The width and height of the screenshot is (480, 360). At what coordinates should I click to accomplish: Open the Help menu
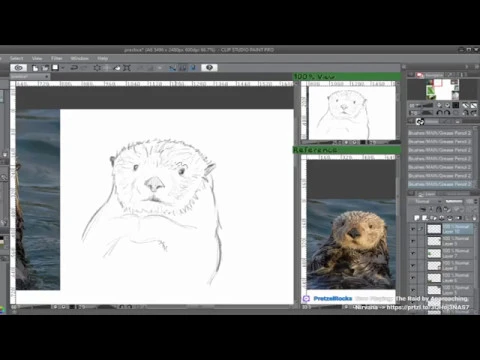102,58
